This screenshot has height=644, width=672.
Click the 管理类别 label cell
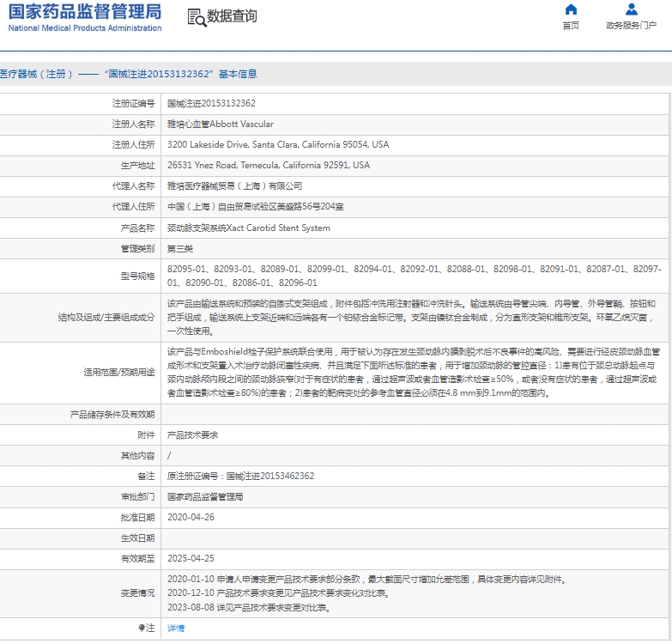(80, 249)
